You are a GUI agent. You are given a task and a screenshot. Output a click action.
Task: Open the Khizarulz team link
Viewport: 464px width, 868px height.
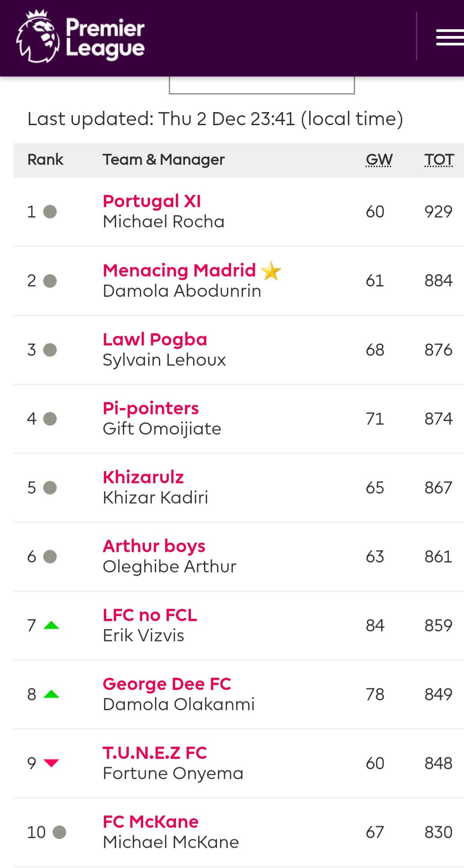[x=143, y=477]
